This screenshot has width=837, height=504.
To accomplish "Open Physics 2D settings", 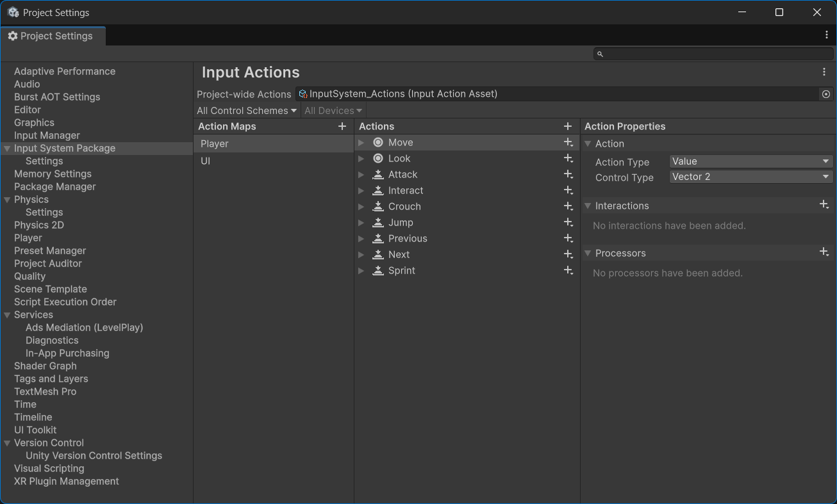I will 39,225.
